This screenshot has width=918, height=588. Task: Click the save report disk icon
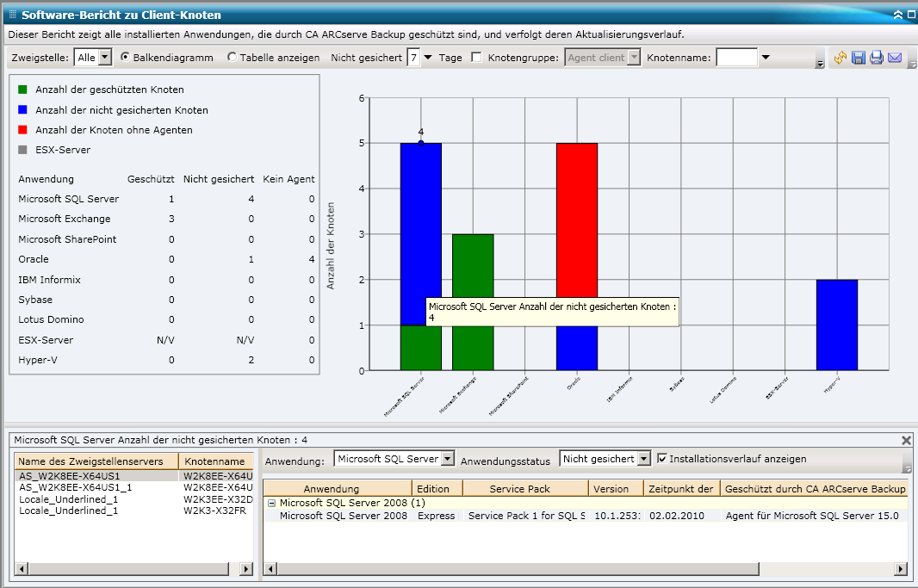[859, 58]
